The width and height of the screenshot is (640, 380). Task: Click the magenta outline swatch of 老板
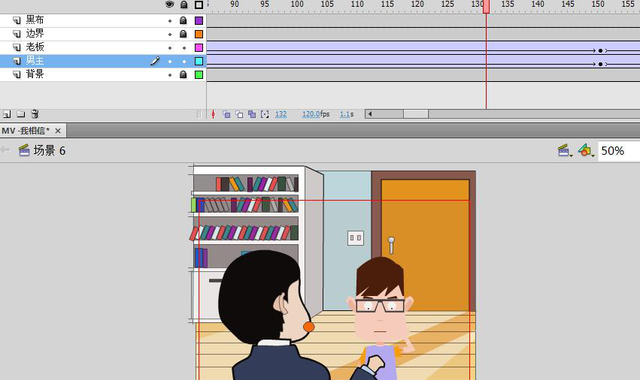199,48
